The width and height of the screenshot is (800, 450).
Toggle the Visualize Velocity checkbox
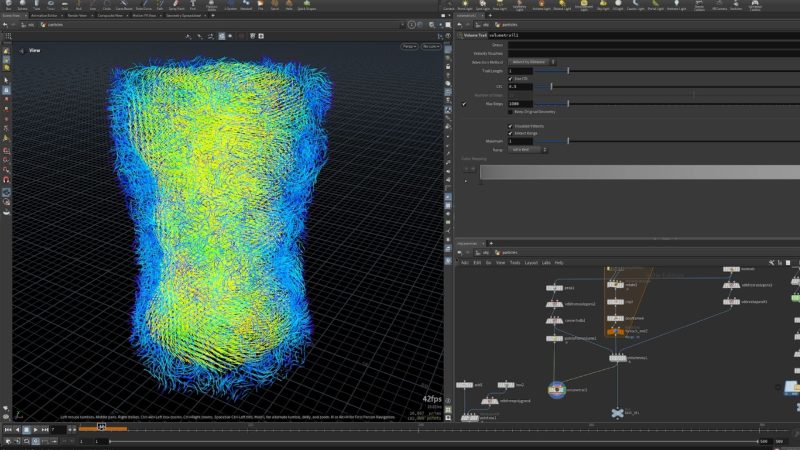[511, 126]
